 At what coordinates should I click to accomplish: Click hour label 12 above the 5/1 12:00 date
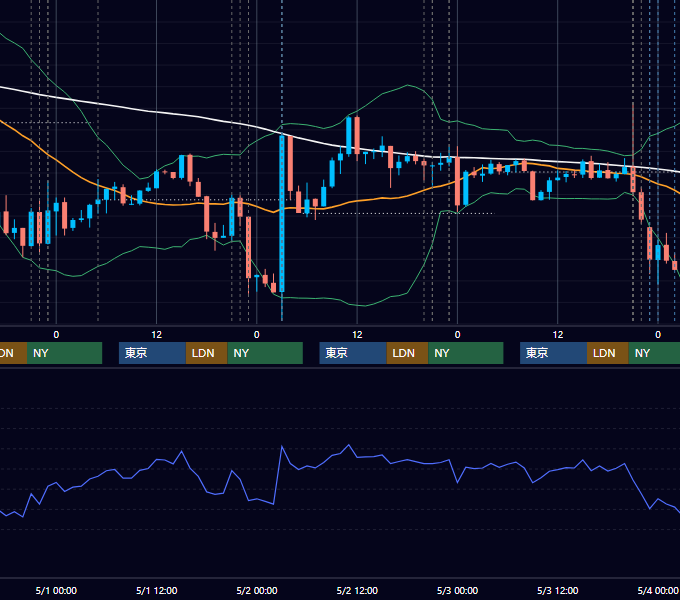(157, 335)
